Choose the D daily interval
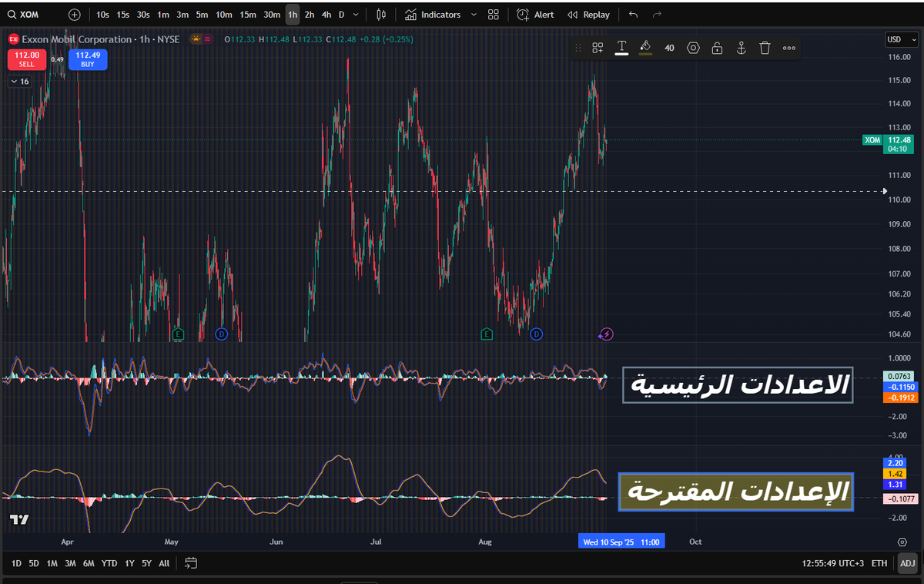The width and height of the screenshot is (924, 584). (341, 15)
